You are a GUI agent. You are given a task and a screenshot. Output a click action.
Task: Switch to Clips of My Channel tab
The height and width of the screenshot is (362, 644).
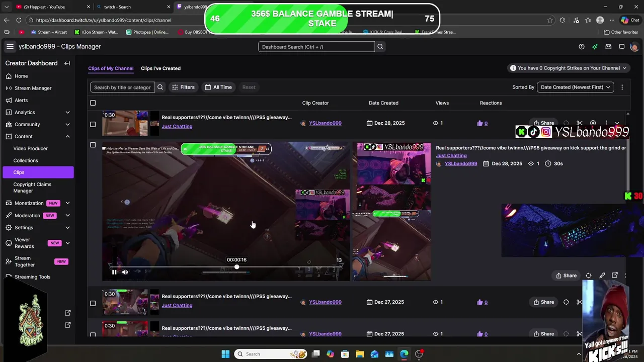(x=111, y=68)
